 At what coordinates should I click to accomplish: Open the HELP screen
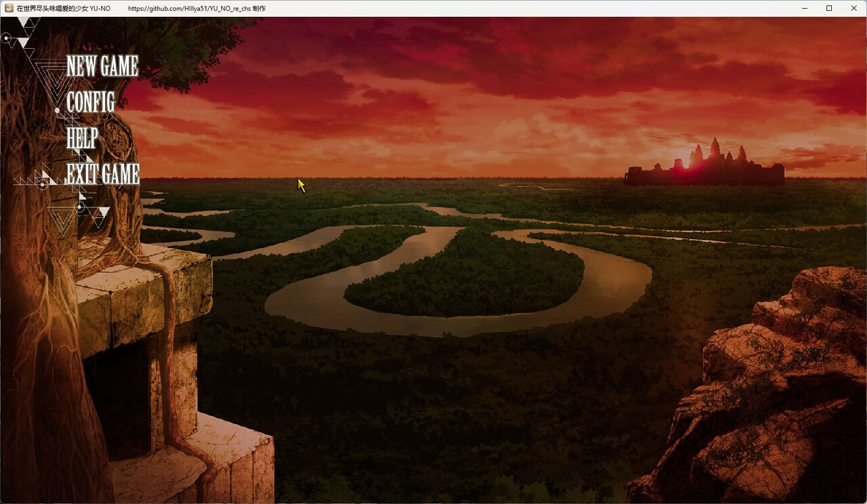[82, 138]
